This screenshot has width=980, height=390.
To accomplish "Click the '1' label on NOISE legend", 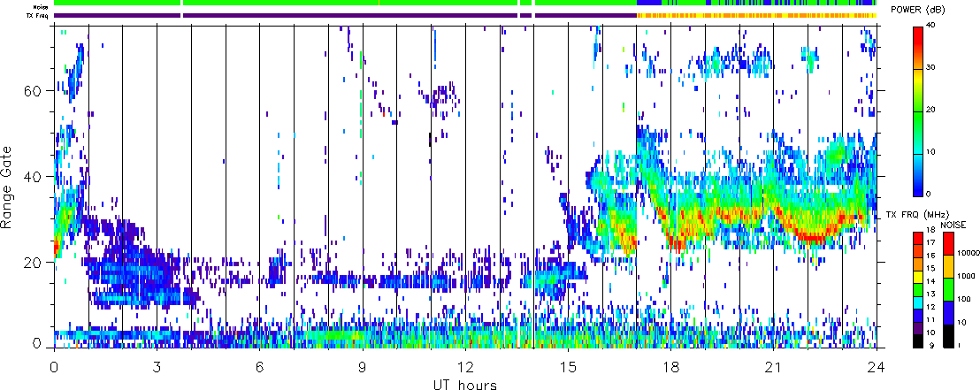I will pos(960,345).
